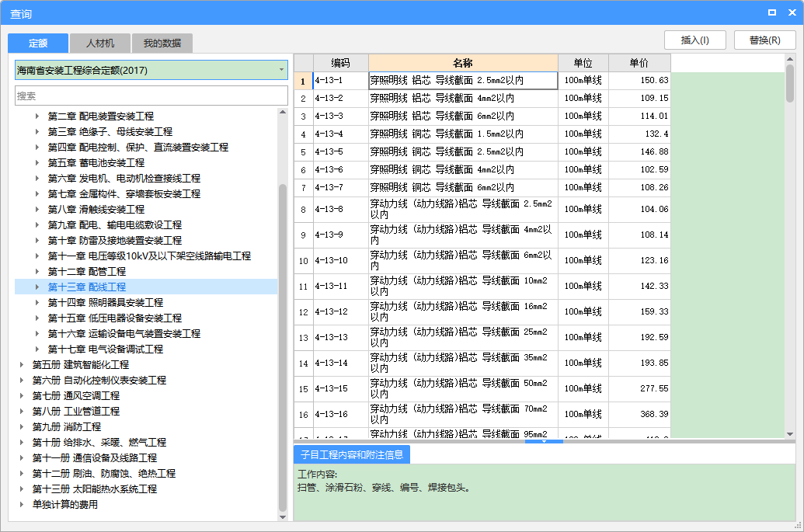Click table scrollbar down arrow

click(x=790, y=433)
